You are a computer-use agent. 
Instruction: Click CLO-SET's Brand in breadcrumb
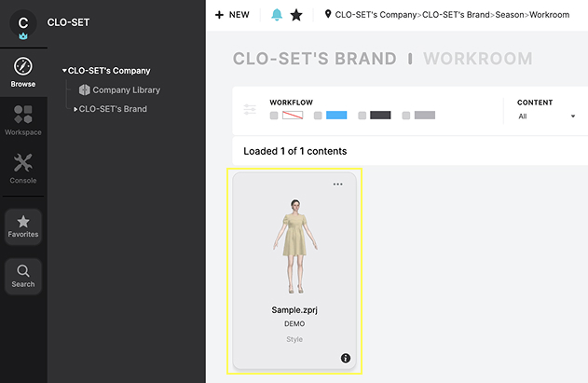[x=456, y=15]
